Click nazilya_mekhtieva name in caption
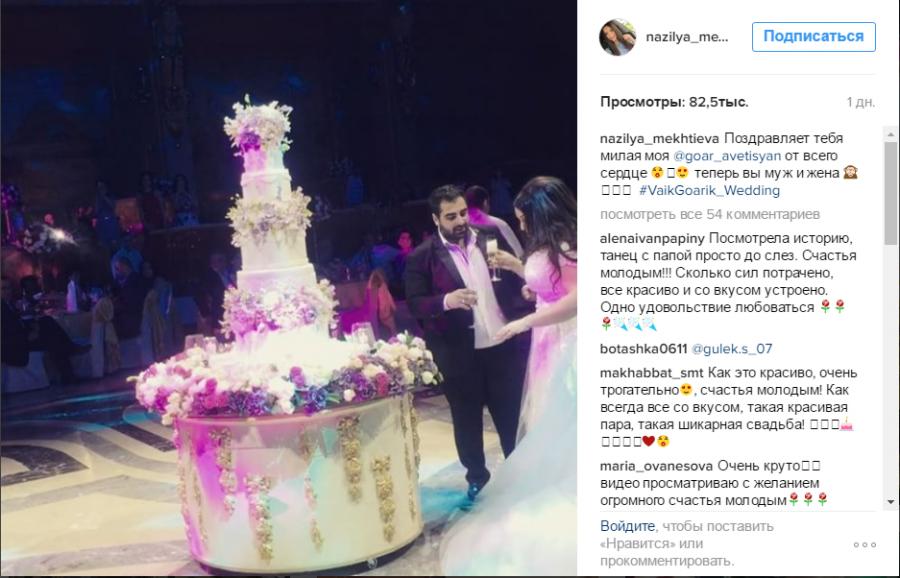Screen dimensions: 900x578 [660, 138]
